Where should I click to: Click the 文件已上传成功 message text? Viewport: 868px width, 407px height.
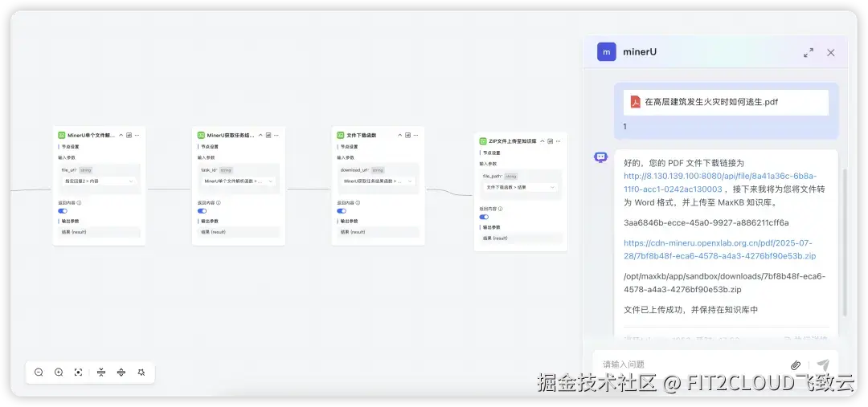[690, 310]
